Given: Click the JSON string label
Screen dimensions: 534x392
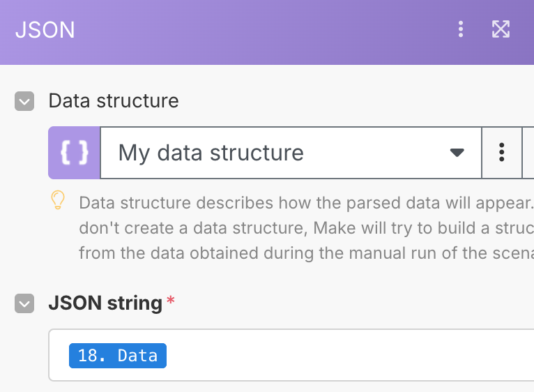Looking at the screenshot, I should (105, 303).
